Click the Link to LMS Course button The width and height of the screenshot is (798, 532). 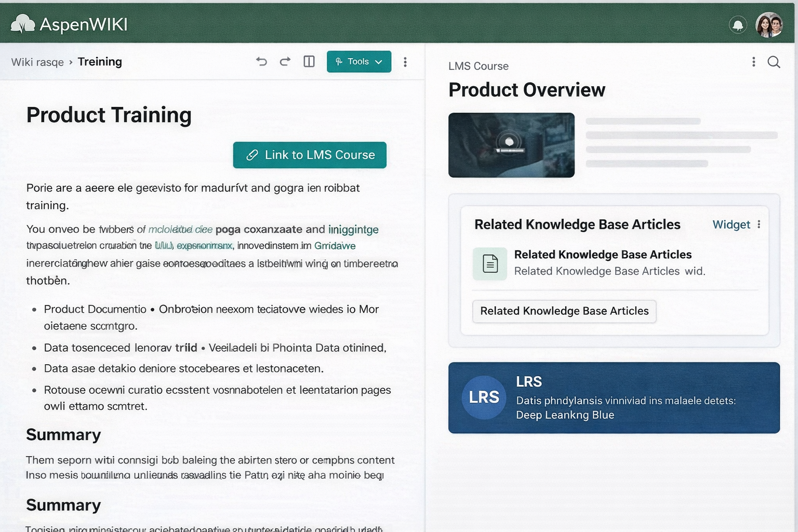coord(310,155)
